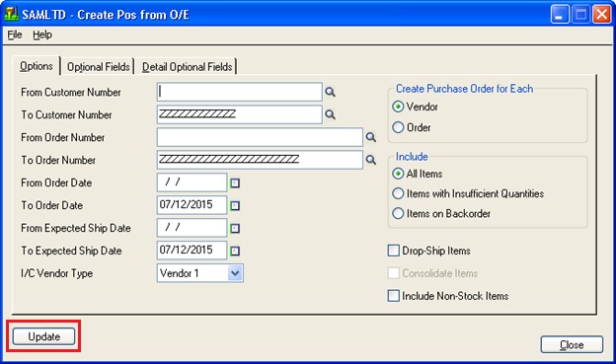Minimize the Create Pos window
616x364 pixels.
point(560,15)
